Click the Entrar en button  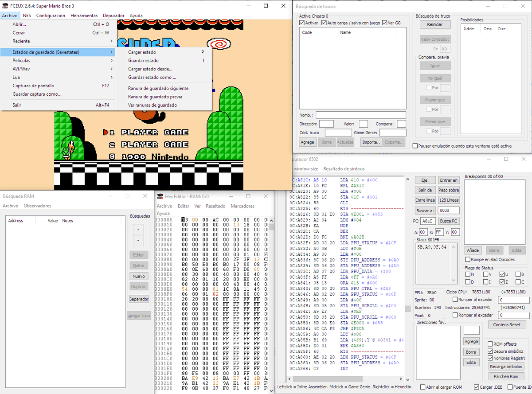click(449, 180)
